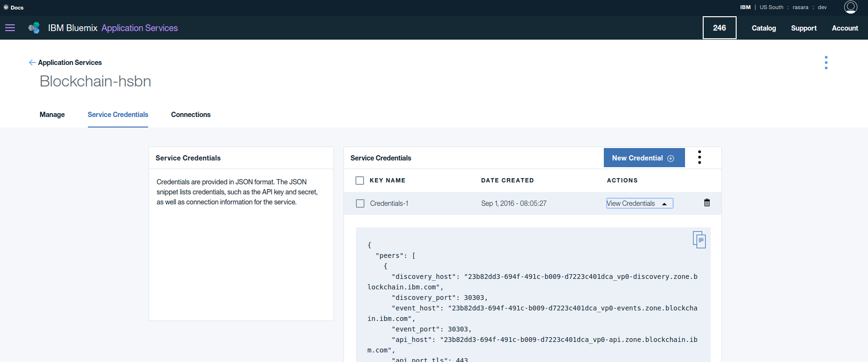Select the US South region label
Screen dimensions: 868x362
click(772, 7)
